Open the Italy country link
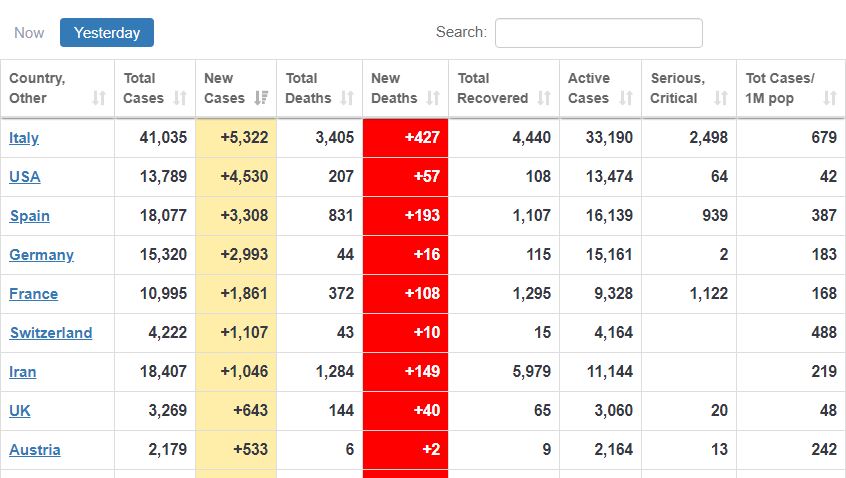Image resolution: width=846 pixels, height=478 pixels. 24,138
